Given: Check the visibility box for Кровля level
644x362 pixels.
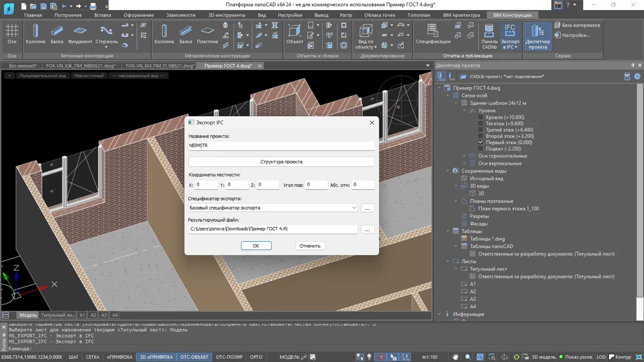Looking at the screenshot, I should point(479,117).
